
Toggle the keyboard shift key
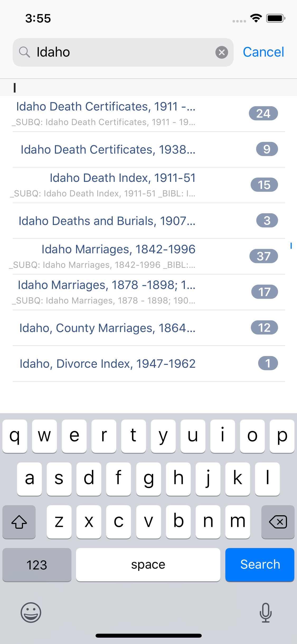point(19,522)
